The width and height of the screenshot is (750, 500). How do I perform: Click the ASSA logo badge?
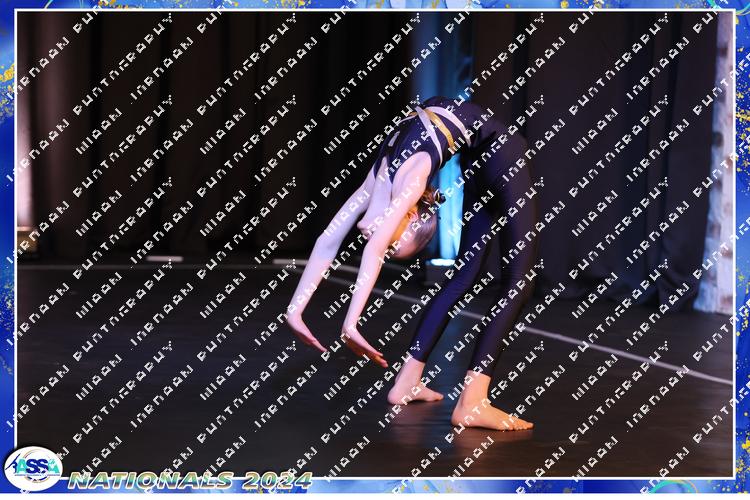[x=33, y=468]
